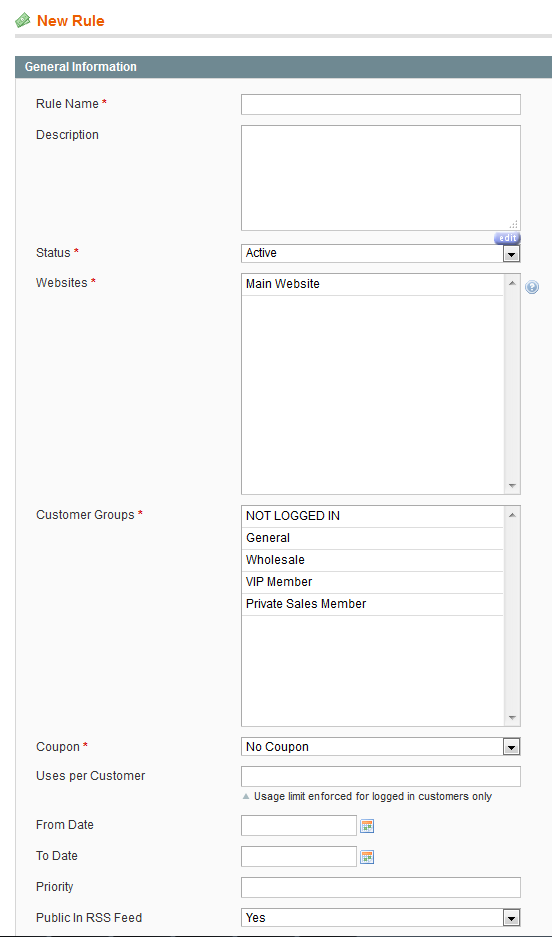Click the Websites help question-mark icon
Viewport: 552px width, 937px height.
[x=532, y=287]
